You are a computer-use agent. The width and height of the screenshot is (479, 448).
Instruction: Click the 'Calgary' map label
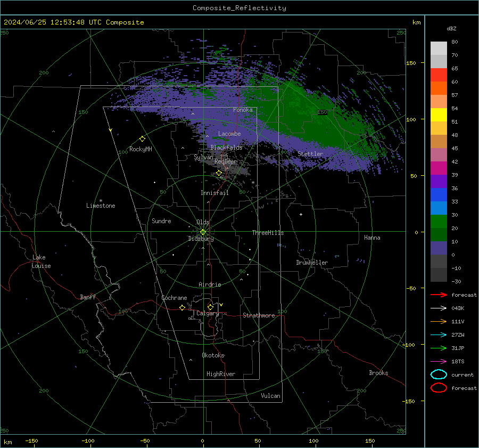pyautogui.click(x=208, y=313)
